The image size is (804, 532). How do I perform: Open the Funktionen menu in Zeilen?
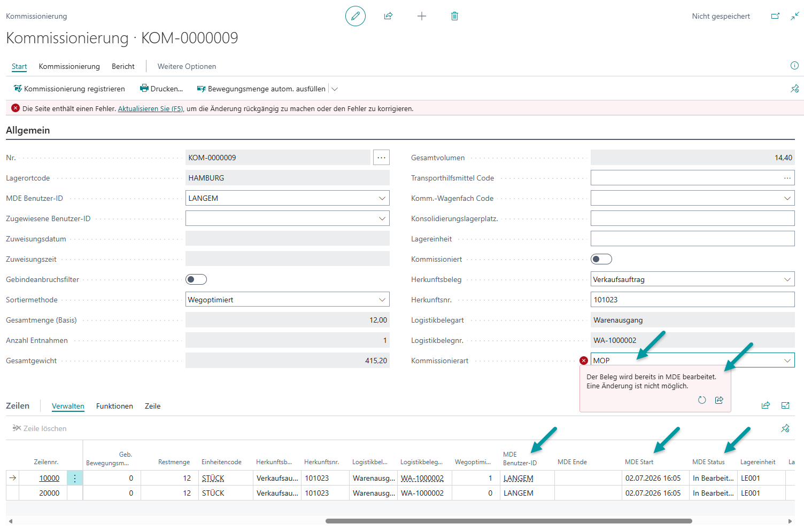114,406
